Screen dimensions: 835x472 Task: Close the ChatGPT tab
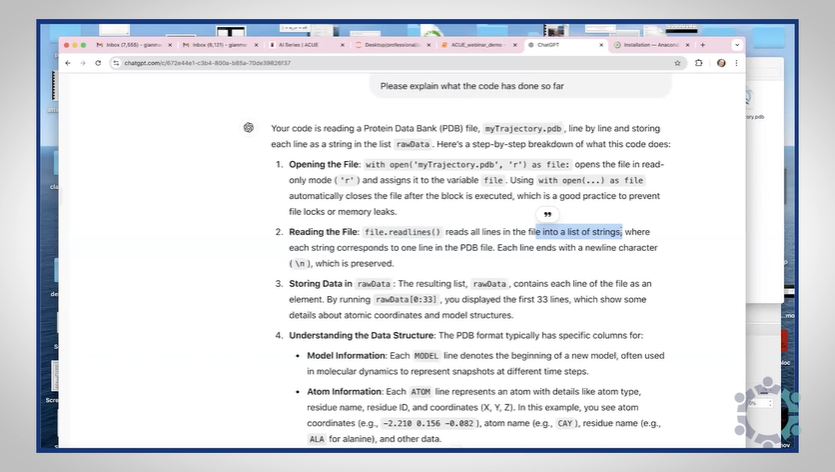click(x=601, y=45)
